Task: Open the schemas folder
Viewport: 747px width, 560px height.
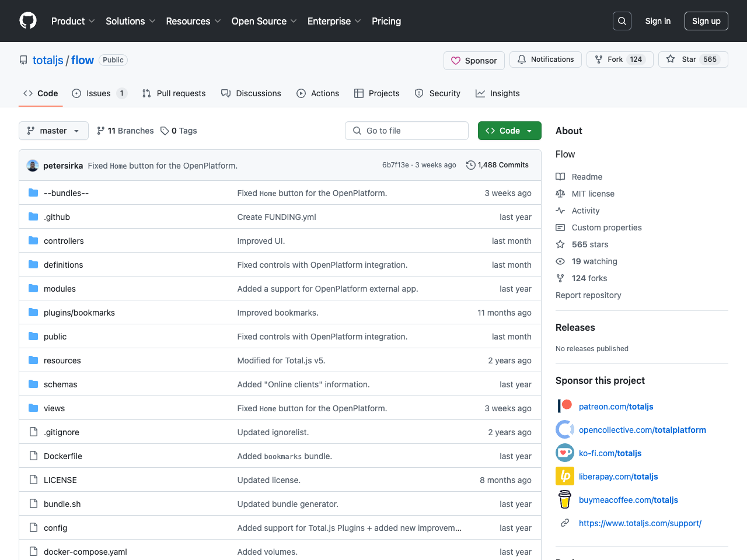Action: [x=61, y=384]
